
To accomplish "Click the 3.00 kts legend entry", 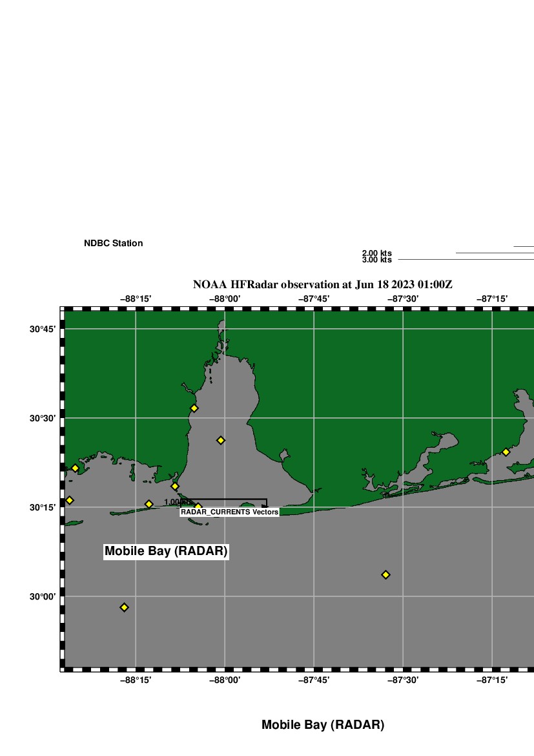I will pyautogui.click(x=376, y=260).
